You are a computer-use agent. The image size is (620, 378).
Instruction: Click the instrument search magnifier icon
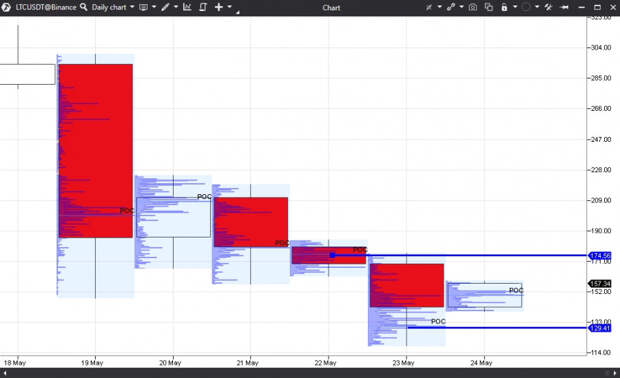[83, 7]
